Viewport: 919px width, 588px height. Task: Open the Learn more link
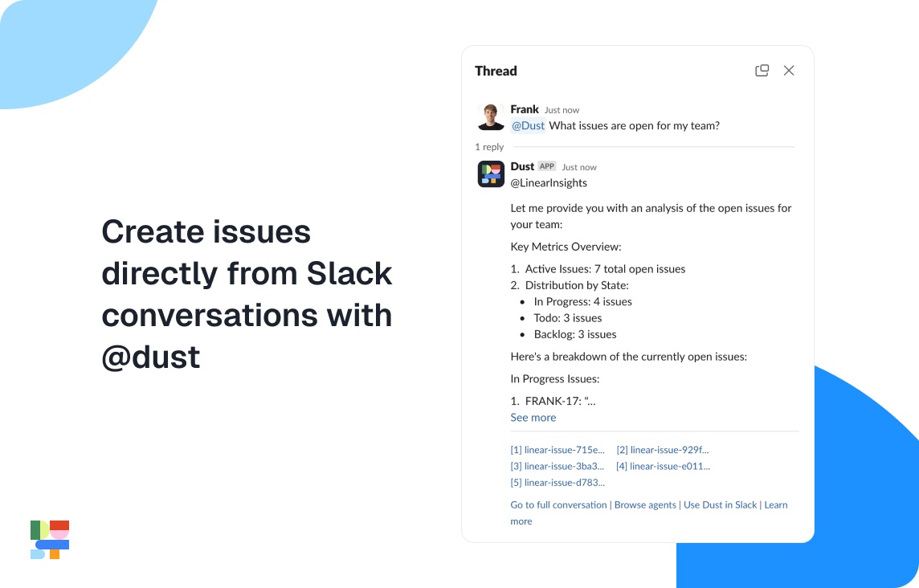(x=776, y=504)
